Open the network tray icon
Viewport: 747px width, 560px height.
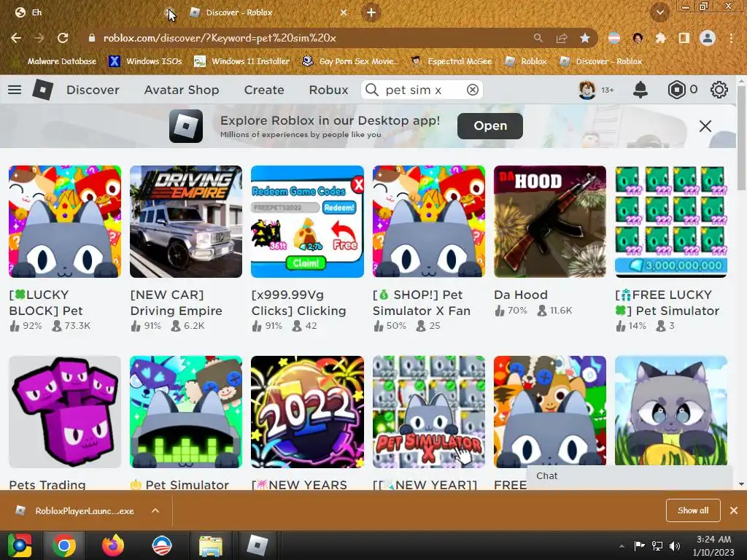coord(657,546)
